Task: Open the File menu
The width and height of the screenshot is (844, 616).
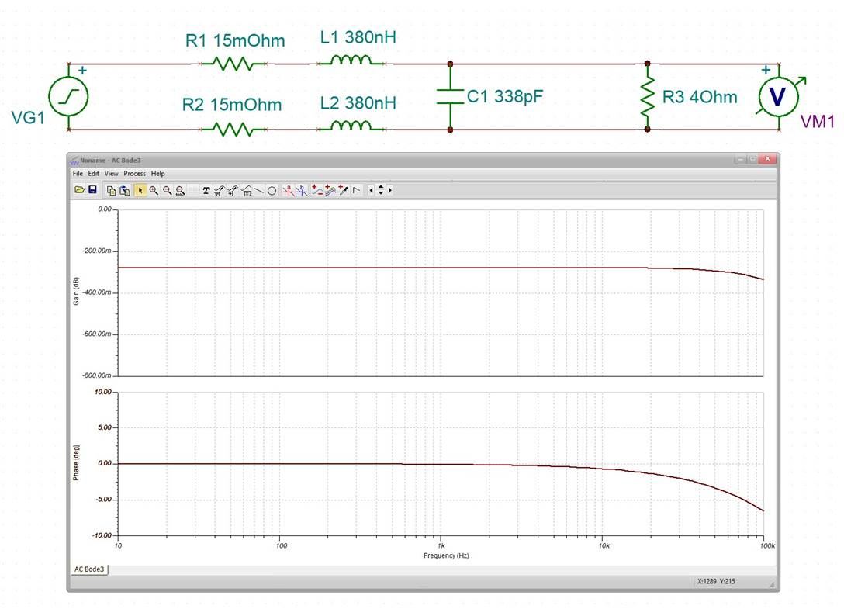Action: (78, 173)
